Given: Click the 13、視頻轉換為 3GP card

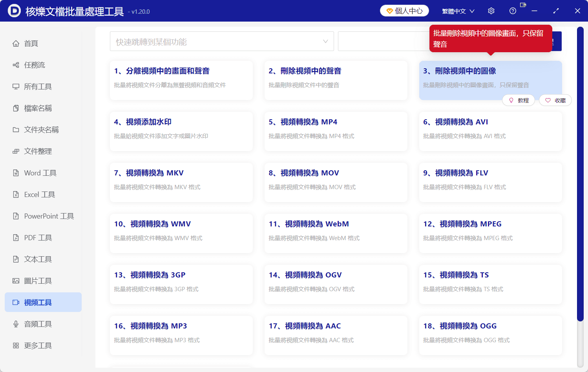Looking at the screenshot, I should 181,284.
